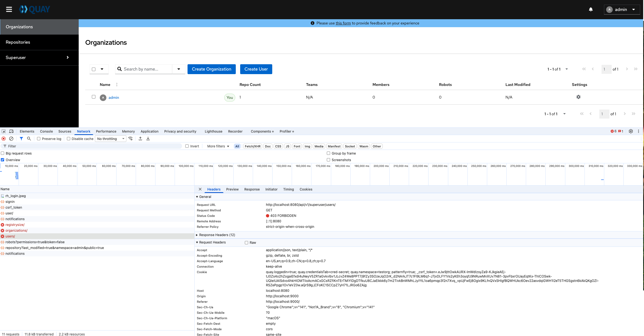Viewport: 644px width, 336px height.
Task: Open the No throttling dropdown
Action: [110, 139]
